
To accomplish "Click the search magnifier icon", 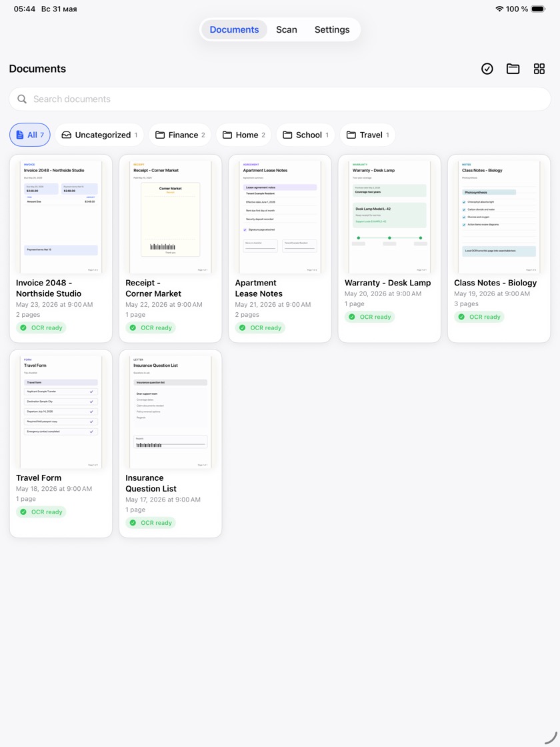I will pos(22,99).
